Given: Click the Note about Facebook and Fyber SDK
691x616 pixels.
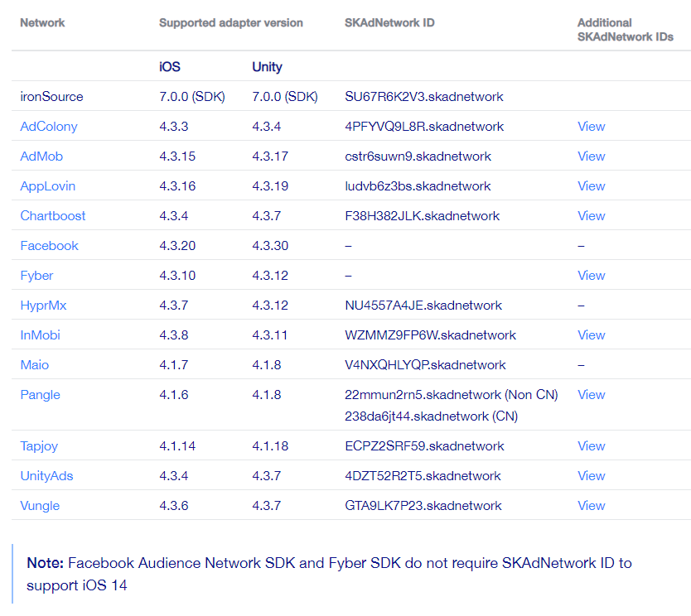Looking at the screenshot, I should [329, 574].
